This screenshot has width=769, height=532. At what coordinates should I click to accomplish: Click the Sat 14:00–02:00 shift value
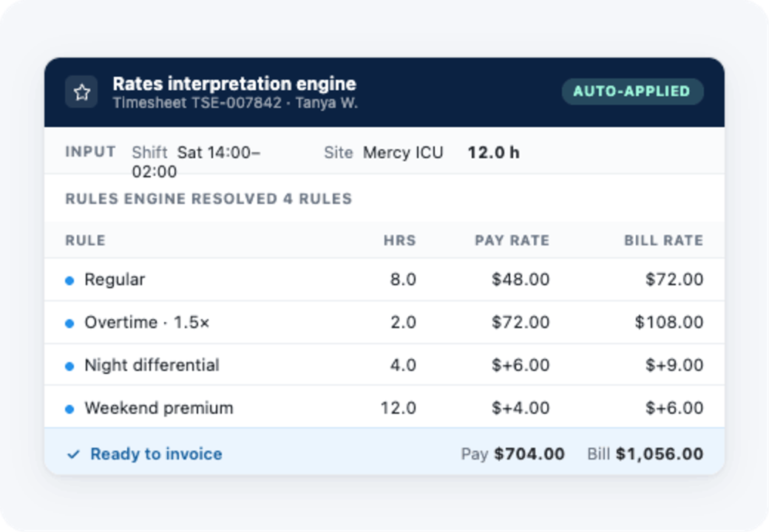196,162
